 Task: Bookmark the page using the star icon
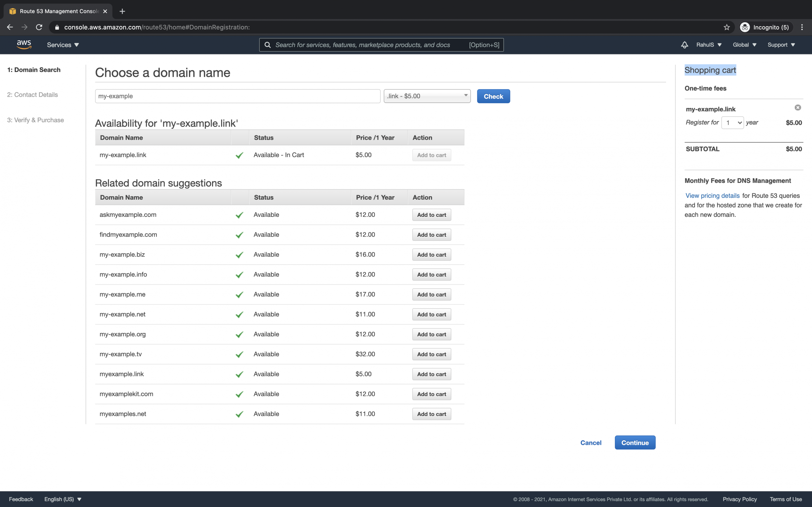point(726,27)
